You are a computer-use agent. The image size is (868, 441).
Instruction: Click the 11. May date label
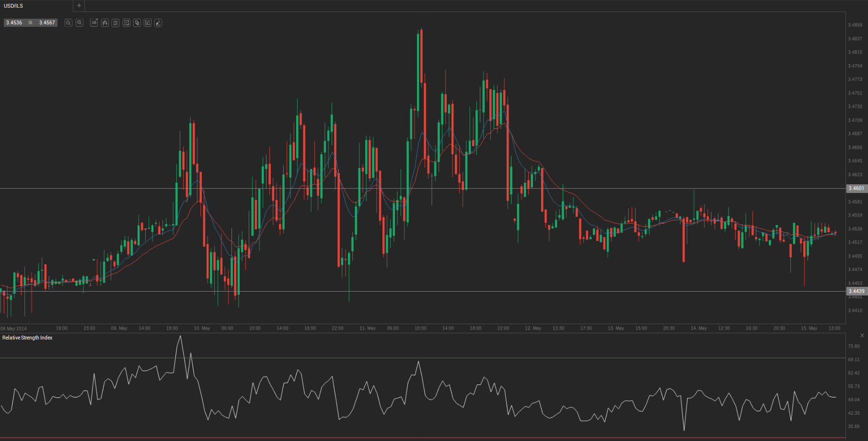click(x=368, y=328)
